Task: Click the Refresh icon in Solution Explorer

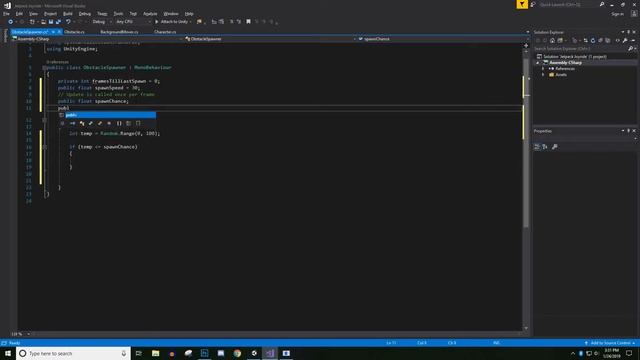Action: pos(593,40)
